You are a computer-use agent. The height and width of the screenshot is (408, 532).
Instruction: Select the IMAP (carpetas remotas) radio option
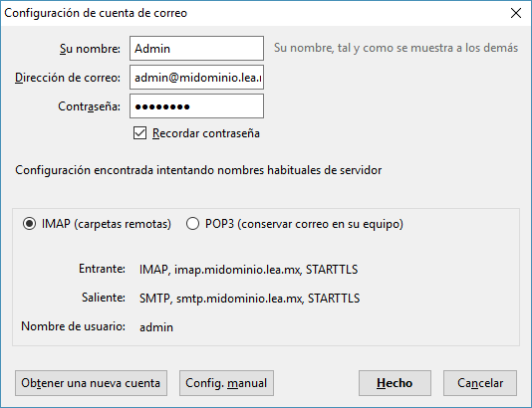click(30, 224)
